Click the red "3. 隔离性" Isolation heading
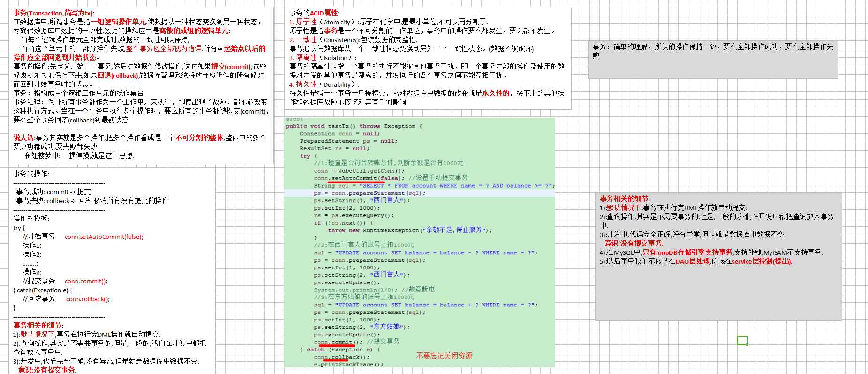Screen dimensions: 868x374 click(x=303, y=58)
